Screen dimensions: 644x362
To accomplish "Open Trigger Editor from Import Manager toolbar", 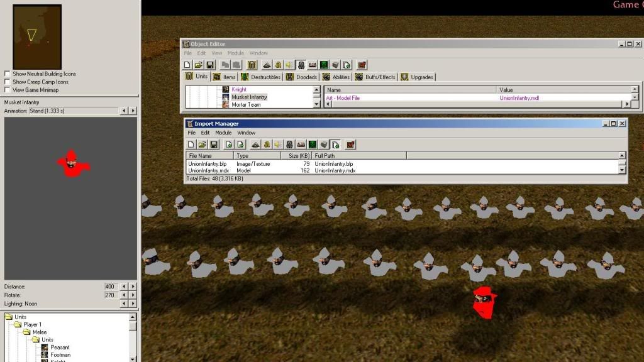I will [x=267, y=145].
